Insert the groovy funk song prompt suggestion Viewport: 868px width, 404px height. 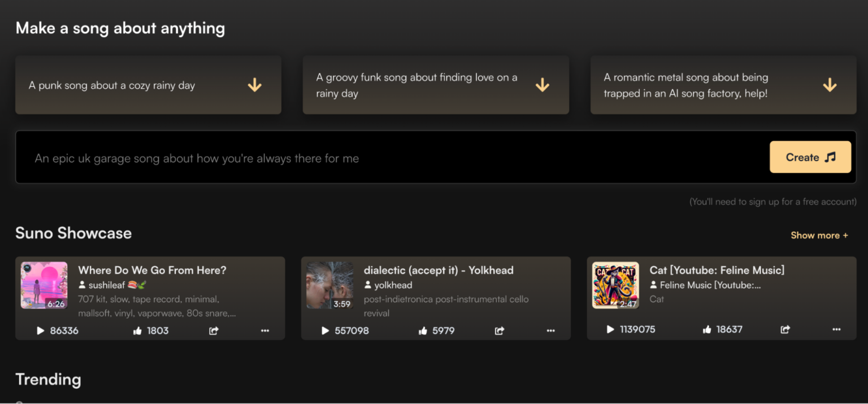[x=542, y=85]
